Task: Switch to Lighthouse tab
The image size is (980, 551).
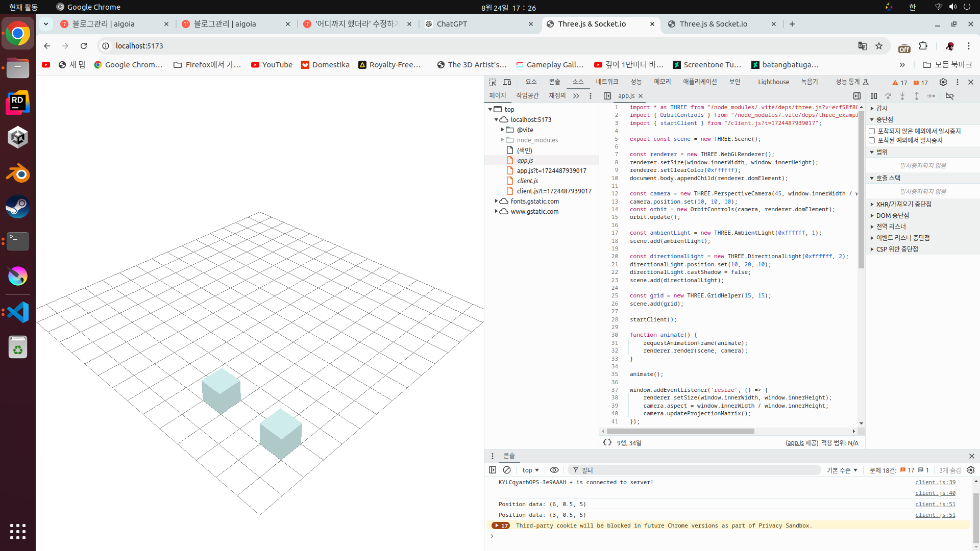Action: [x=773, y=82]
